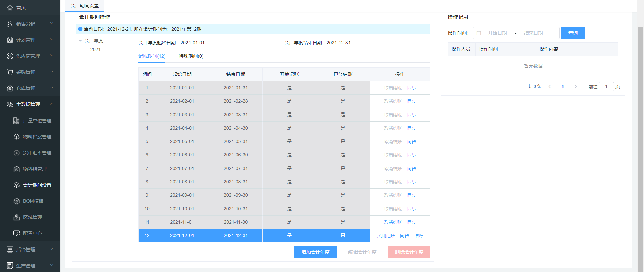Switch to the 特殊期间(0) tab
This screenshot has width=644, height=272.
point(191,56)
